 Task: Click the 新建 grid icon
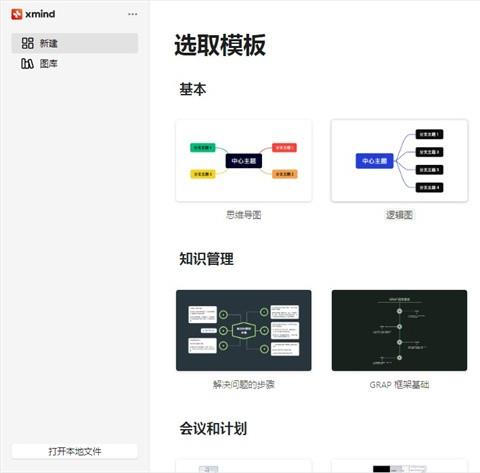(27, 43)
